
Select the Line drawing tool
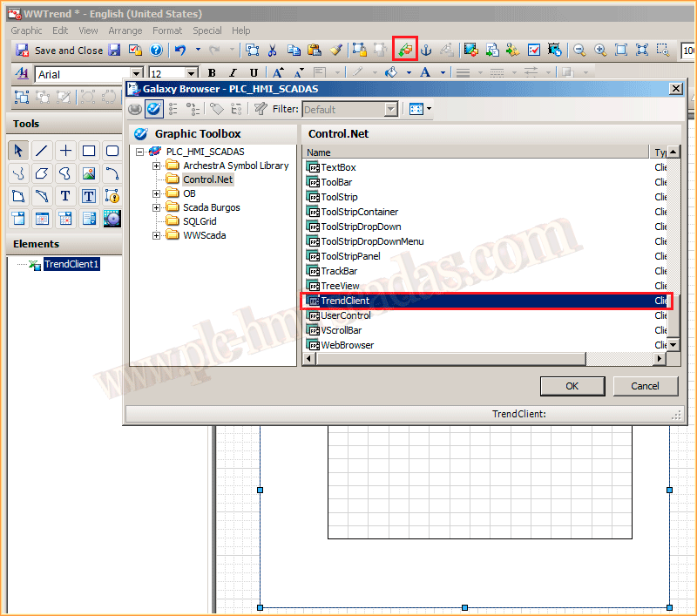[41, 151]
